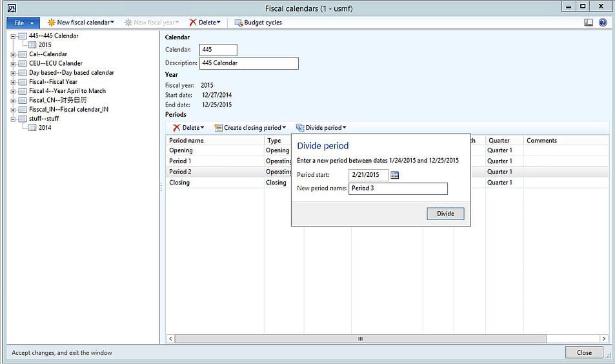This screenshot has height=364, width=615.
Task: Select CEU--ECU Calander in the tree
Action: [x=55, y=63]
